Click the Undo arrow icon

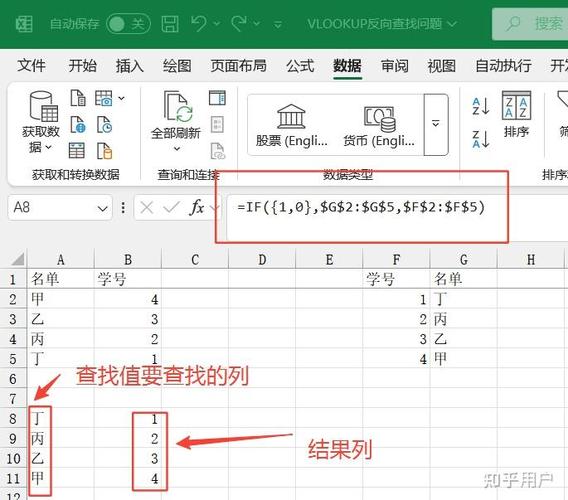[199, 24]
